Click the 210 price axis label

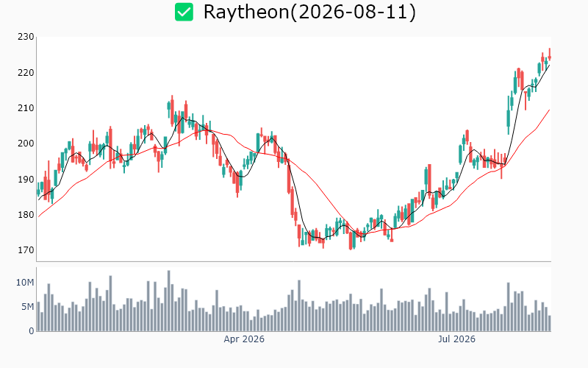26,108
